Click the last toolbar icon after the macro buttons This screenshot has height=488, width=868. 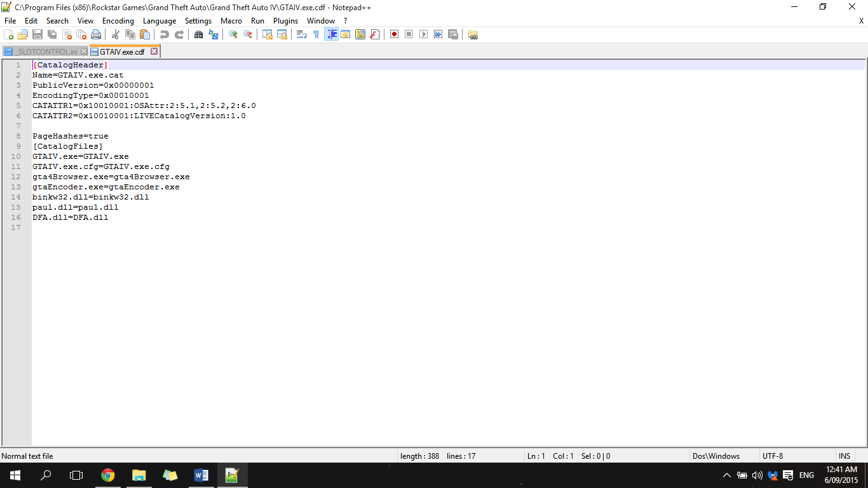coord(473,34)
